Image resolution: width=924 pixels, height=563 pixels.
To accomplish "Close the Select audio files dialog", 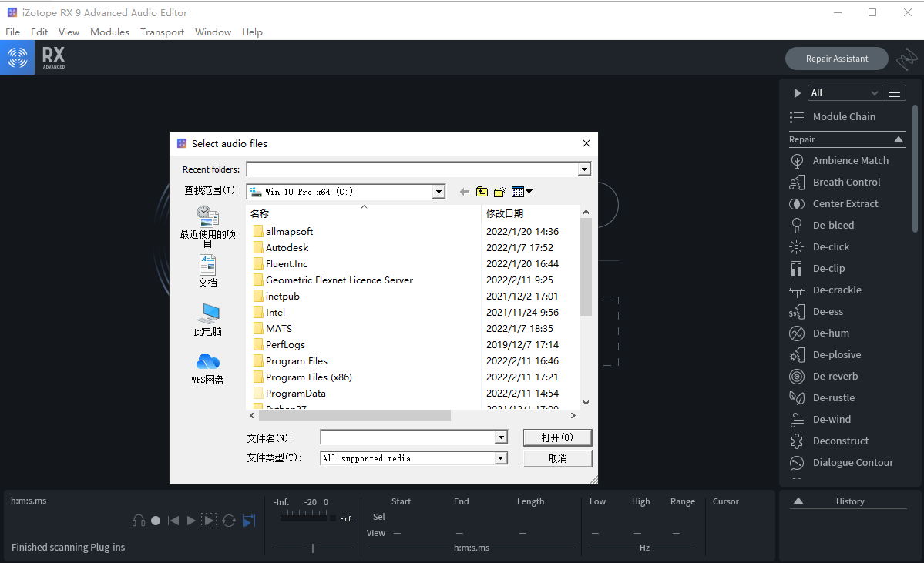I will [586, 143].
